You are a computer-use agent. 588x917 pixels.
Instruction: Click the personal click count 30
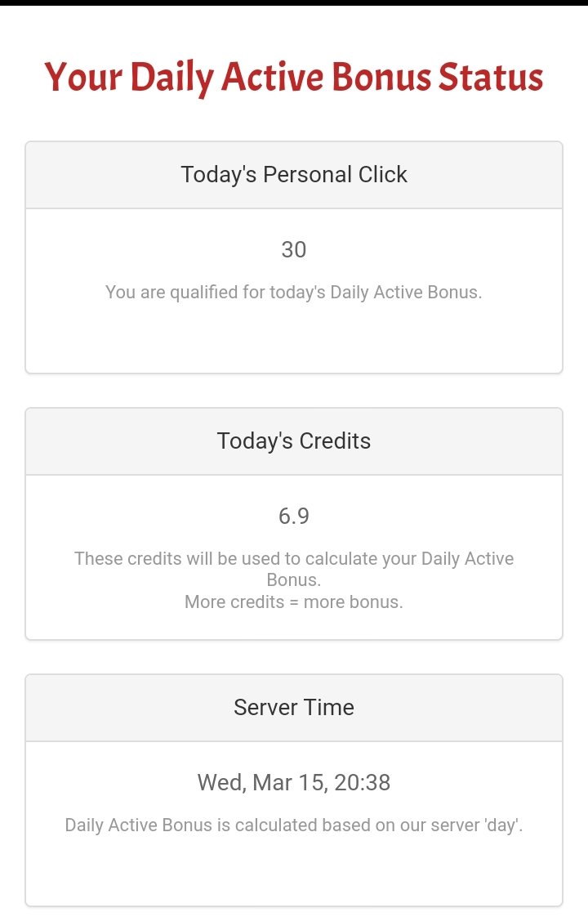pos(293,250)
